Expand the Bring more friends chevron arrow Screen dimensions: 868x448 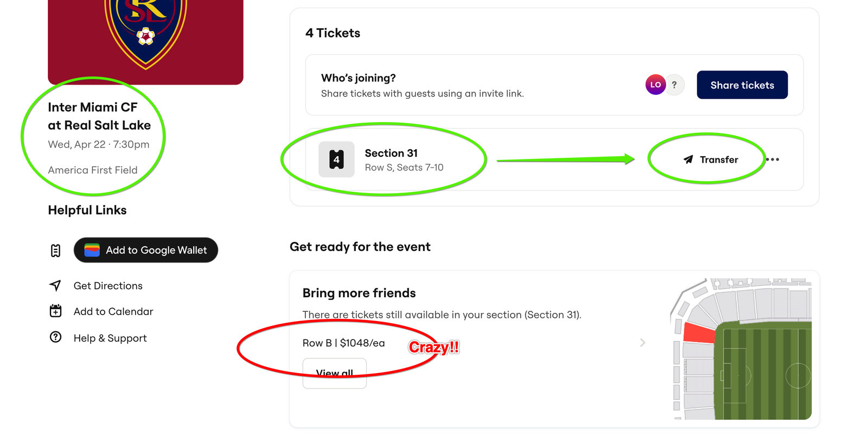642,343
